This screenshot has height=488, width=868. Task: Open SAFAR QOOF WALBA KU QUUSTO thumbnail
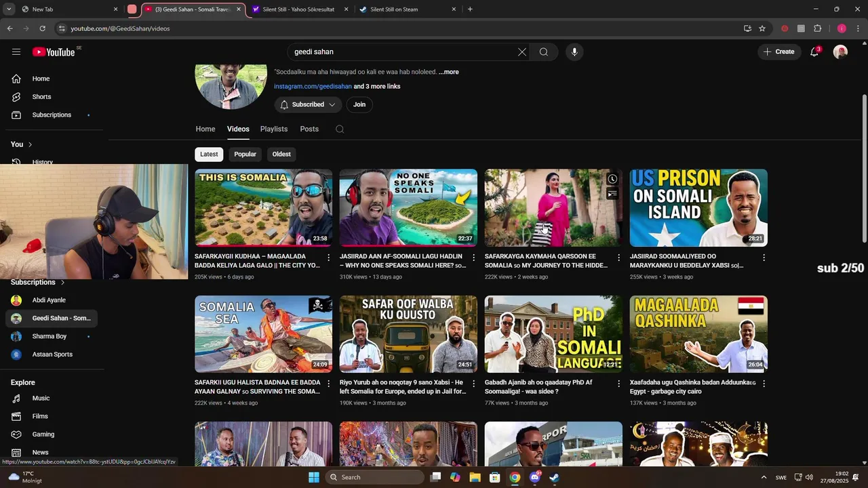[408, 334]
